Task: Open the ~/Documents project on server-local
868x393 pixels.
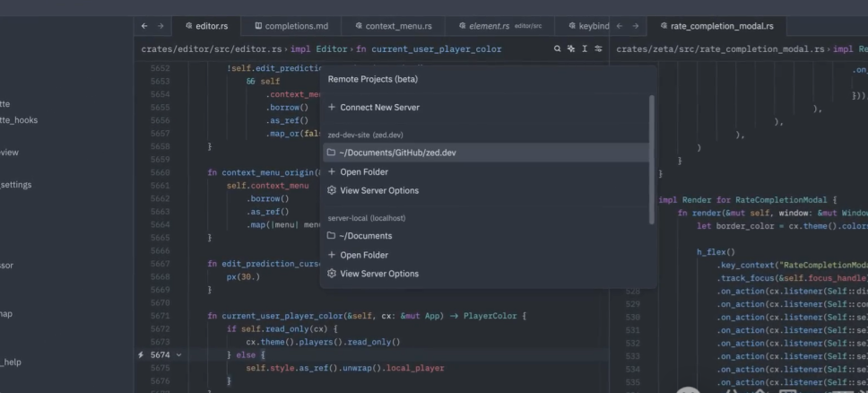Action: pyautogui.click(x=485, y=236)
